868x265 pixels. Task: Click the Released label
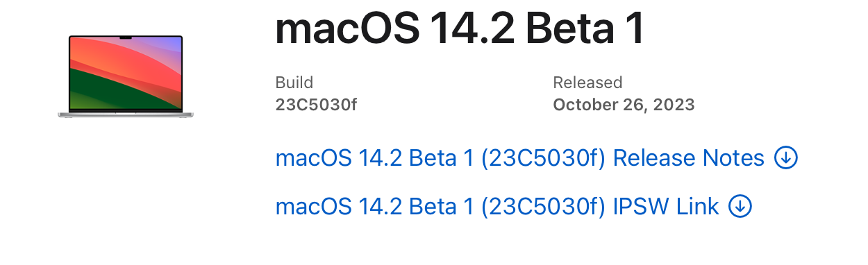[587, 83]
